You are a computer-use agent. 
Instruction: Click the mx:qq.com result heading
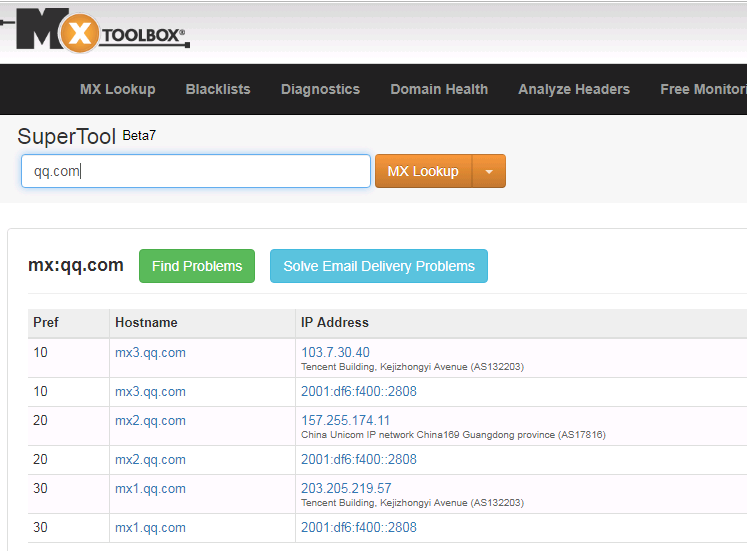[76, 265]
